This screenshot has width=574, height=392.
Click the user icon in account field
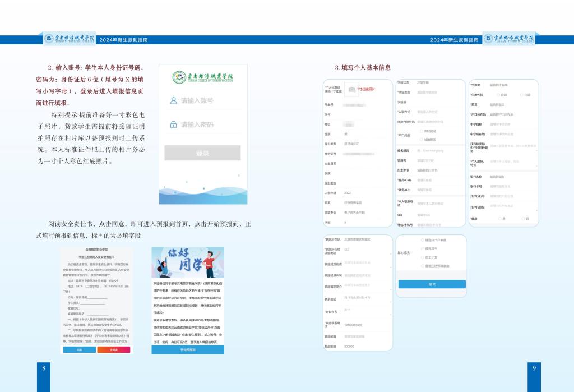[174, 101]
